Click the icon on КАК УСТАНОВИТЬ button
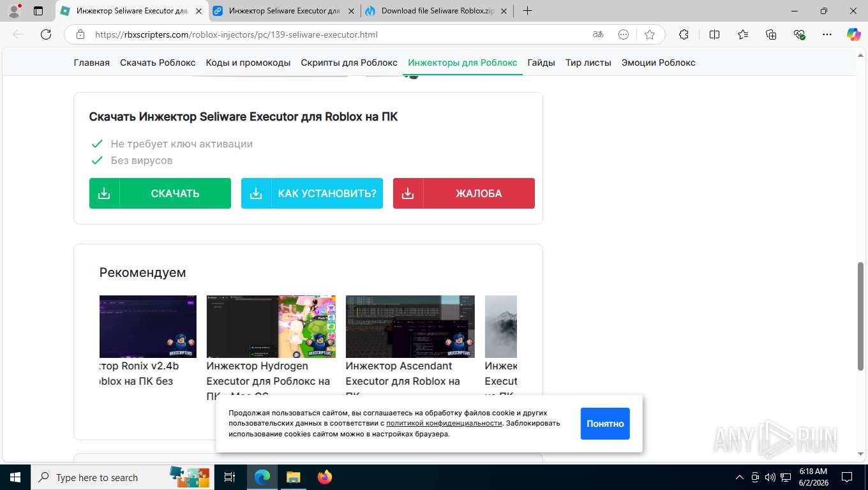 (256, 193)
